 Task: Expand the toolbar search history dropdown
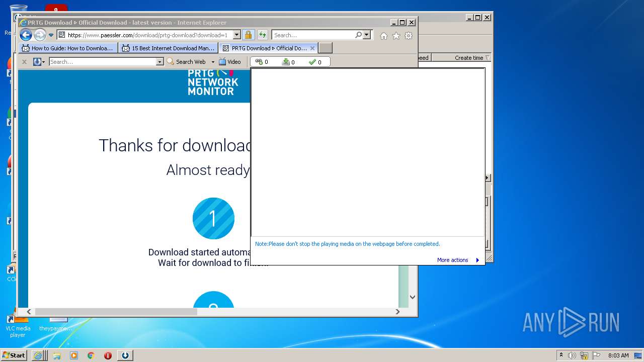click(x=160, y=62)
